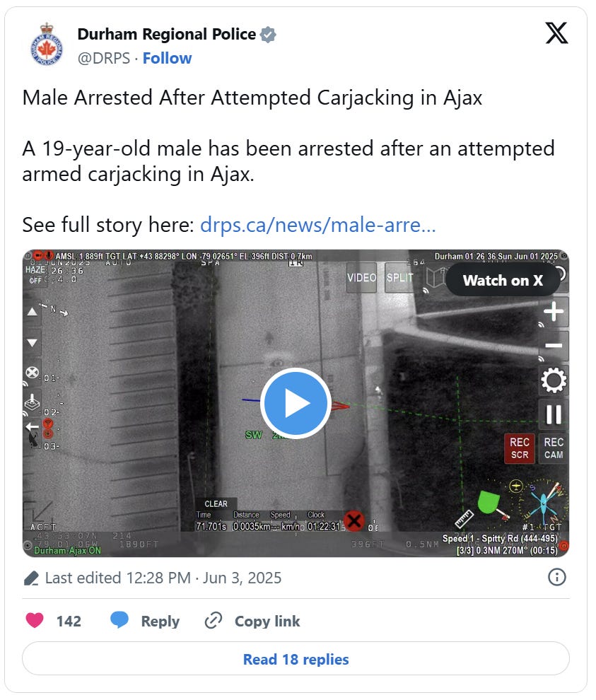Follow the @DRPS account
The image size is (596, 700).
tap(167, 58)
